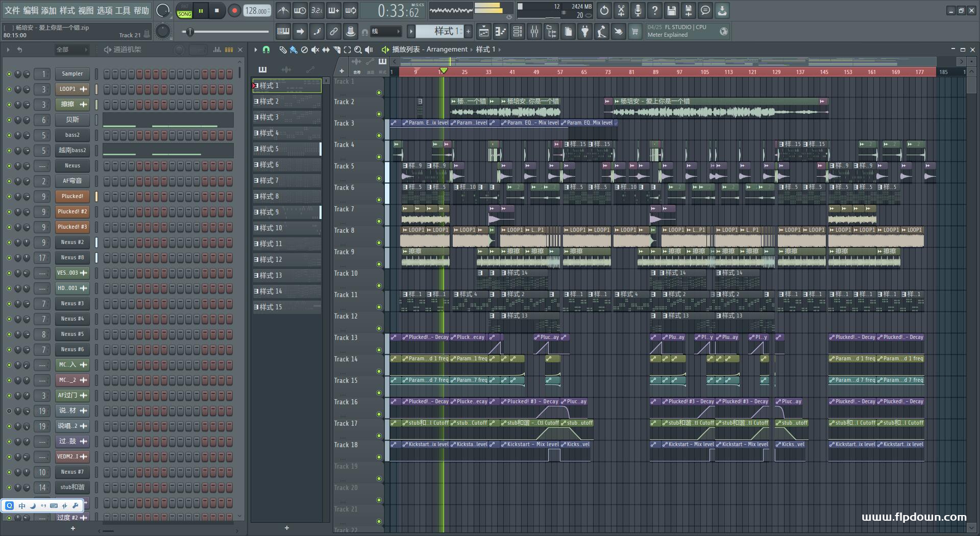Image resolution: width=980 pixels, height=536 pixels.
Task: Open the project info speech bubble icon
Action: (705, 10)
